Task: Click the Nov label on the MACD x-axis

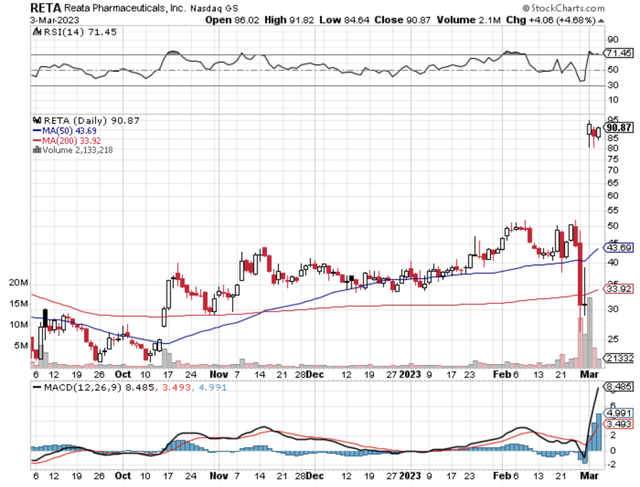Action: [x=218, y=476]
